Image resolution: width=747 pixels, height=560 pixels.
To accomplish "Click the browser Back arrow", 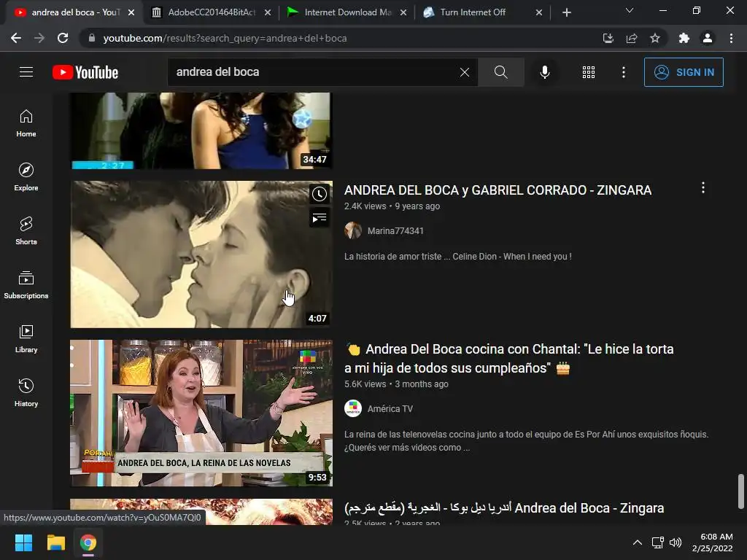I will pos(16,38).
